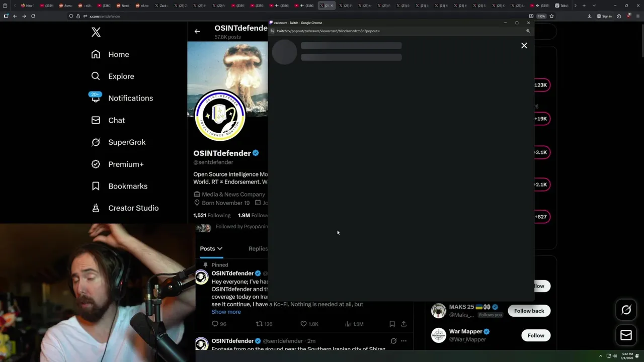The image size is (644, 362).
Task: Toggle the browser sidebar panel icon
Action: point(6,16)
